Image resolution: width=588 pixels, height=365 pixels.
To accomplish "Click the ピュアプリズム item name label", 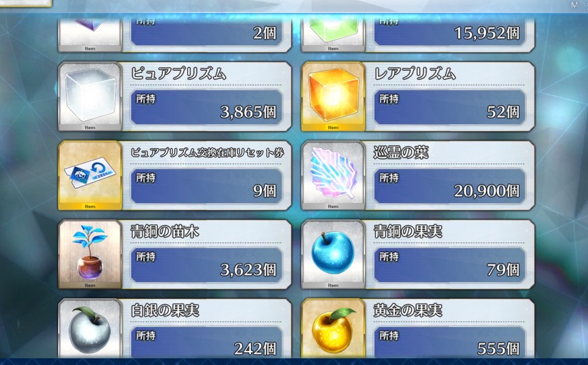I will click(x=178, y=74).
